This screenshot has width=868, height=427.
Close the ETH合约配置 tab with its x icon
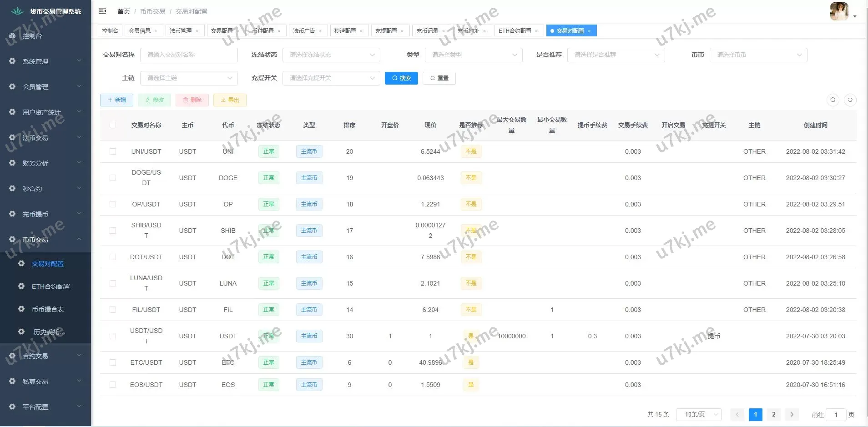[x=536, y=31]
